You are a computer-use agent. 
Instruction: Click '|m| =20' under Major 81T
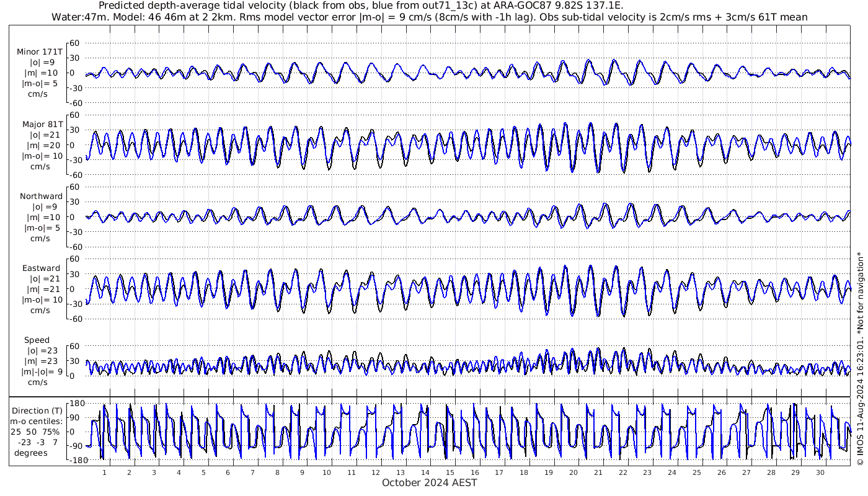[x=43, y=145]
